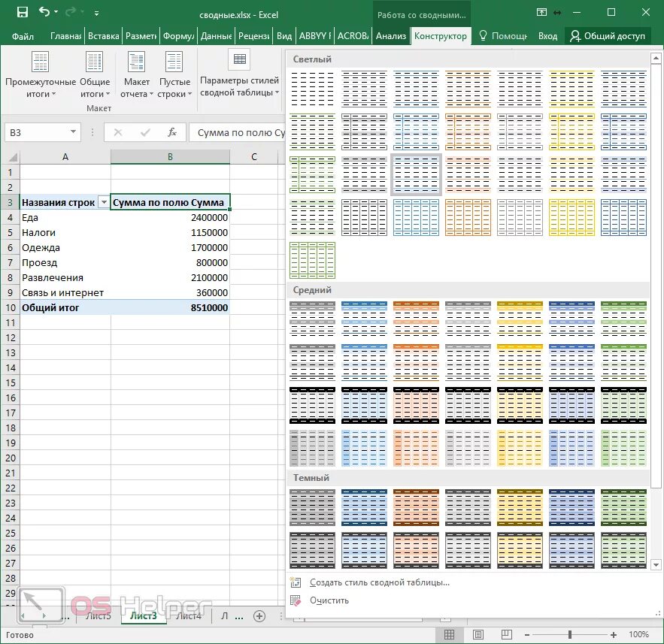Choose the green Темный style in last row

tap(624, 551)
